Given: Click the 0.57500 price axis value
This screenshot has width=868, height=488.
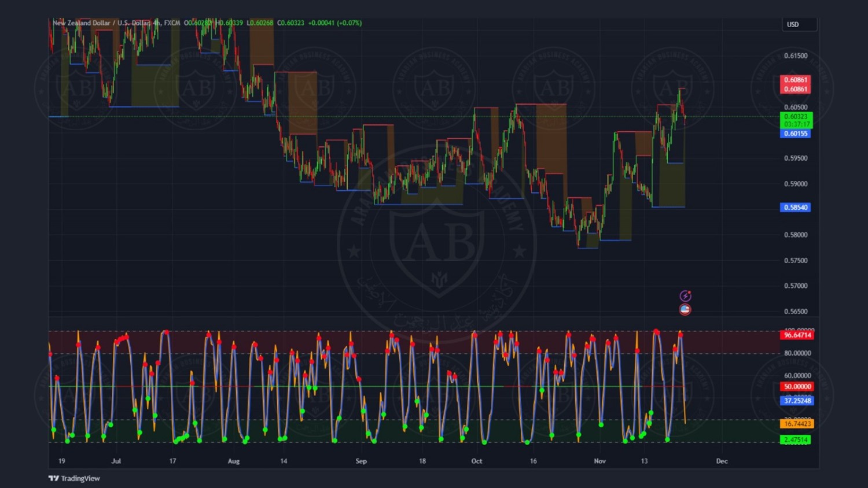Looking at the screenshot, I should tap(796, 261).
